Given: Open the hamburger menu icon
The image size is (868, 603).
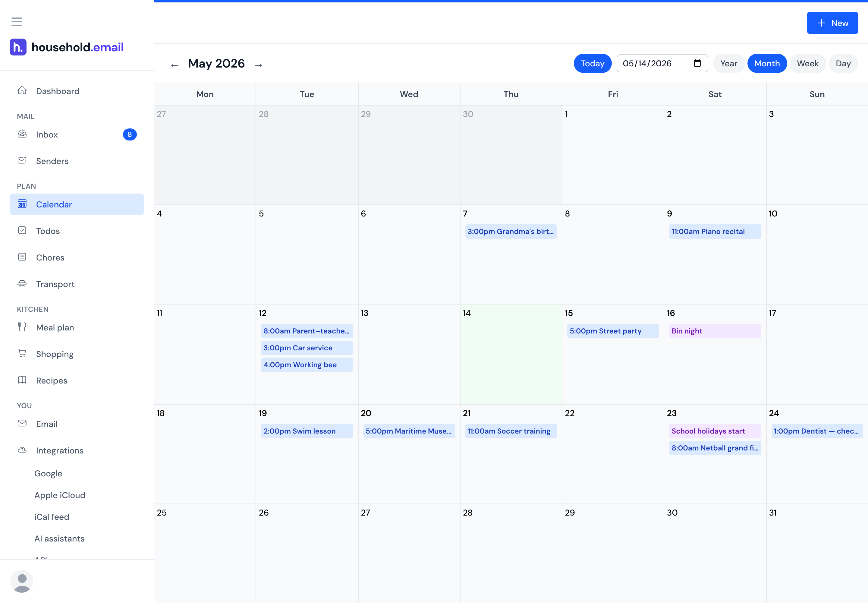Looking at the screenshot, I should [17, 21].
